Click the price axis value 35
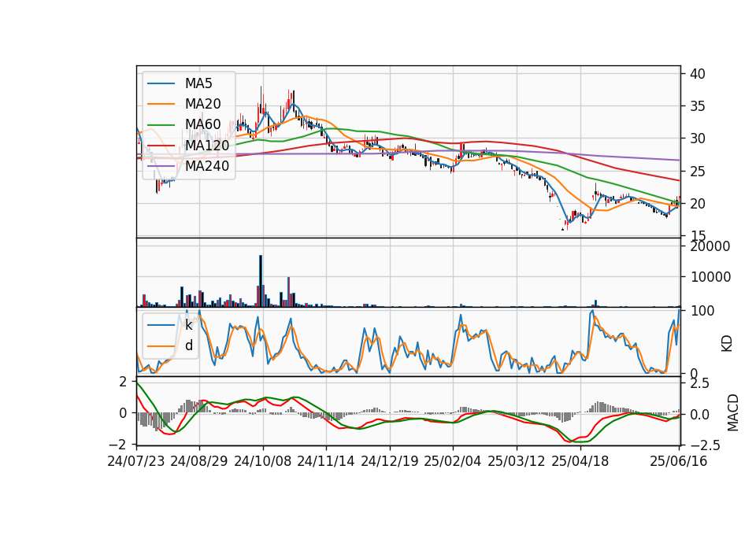Screen dimensions: 756x543 click(x=698, y=106)
